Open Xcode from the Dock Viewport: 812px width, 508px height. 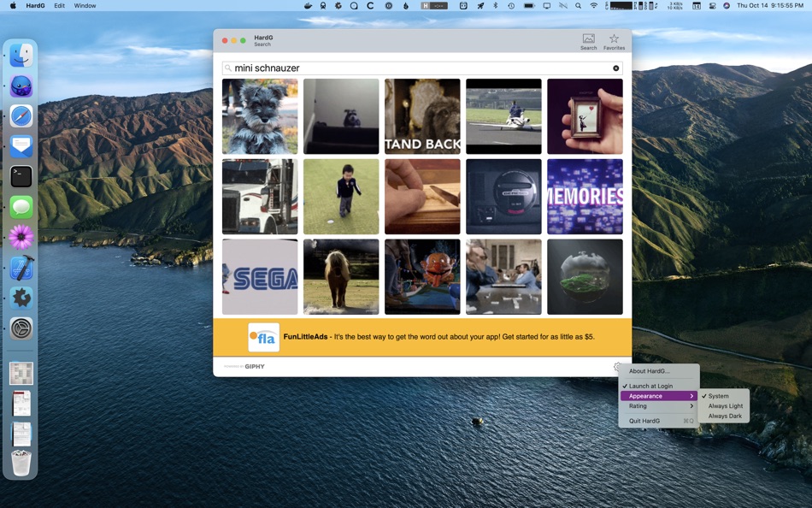tap(21, 268)
